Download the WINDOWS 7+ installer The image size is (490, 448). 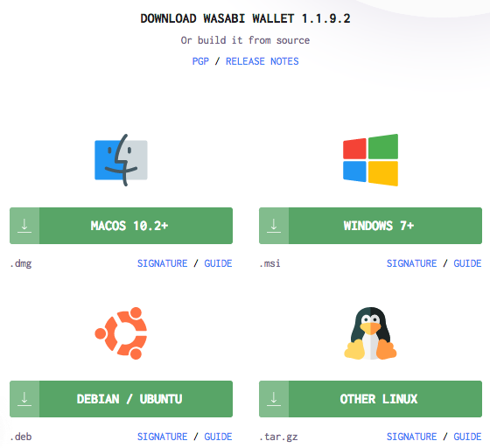370,226
